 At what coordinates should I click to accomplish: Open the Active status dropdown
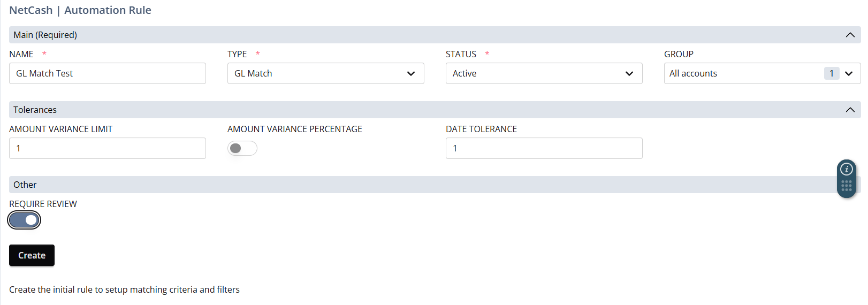544,73
